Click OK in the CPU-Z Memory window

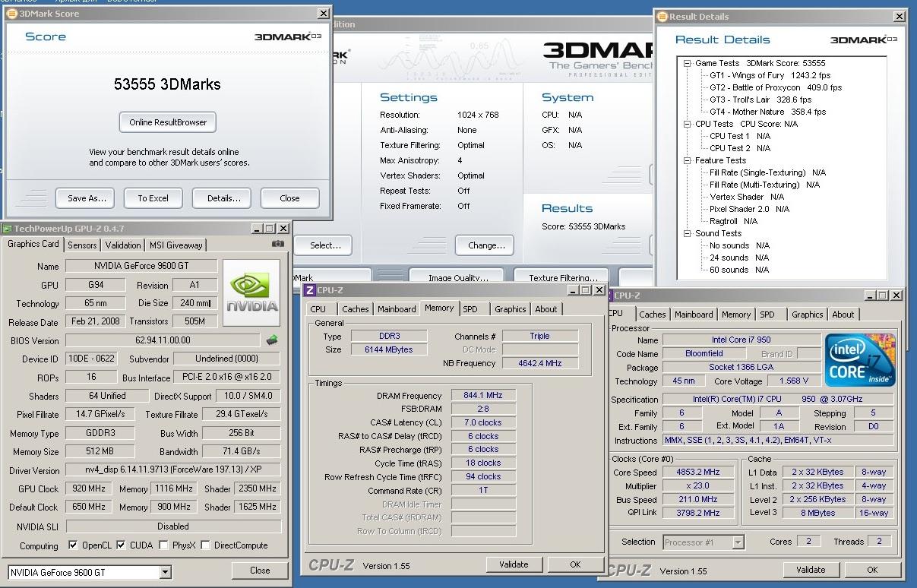point(575,564)
